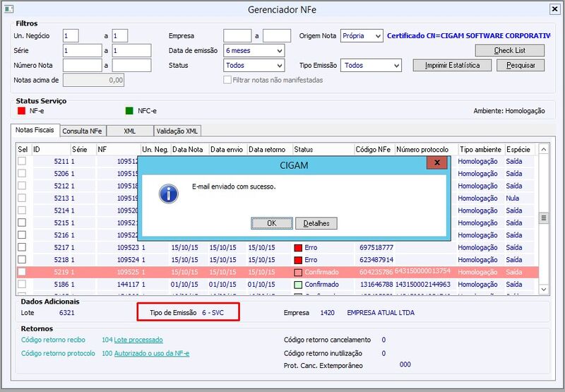The image size is (565, 392).
Task: Switch to the Notas Fiscais tab
Action: pyautogui.click(x=35, y=130)
